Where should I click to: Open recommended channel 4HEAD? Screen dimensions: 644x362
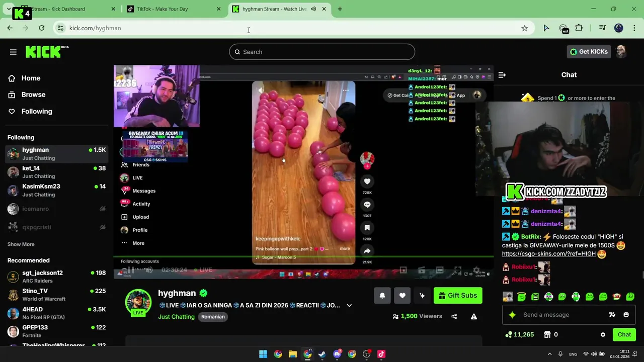[56, 313]
